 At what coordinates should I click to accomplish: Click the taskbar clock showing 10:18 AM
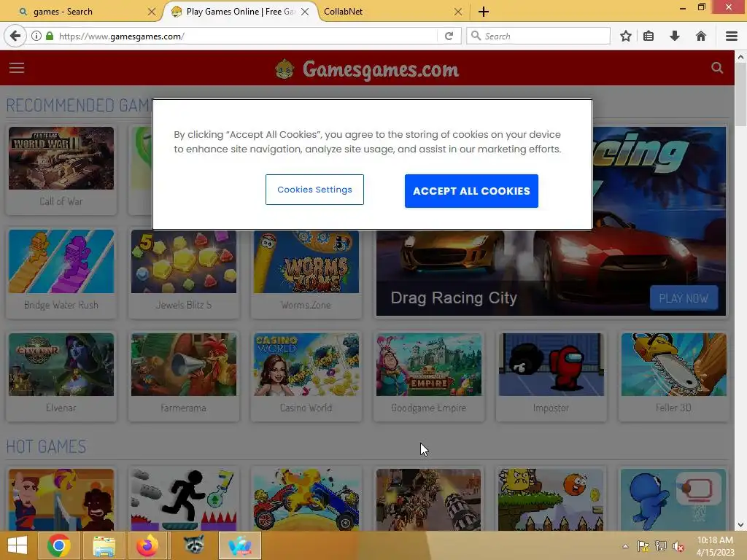click(x=715, y=545)
